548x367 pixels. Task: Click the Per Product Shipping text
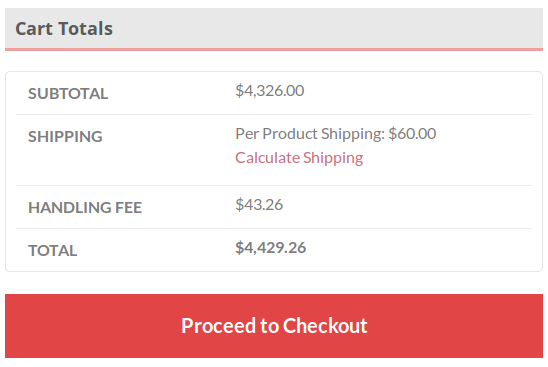[310, 134]
